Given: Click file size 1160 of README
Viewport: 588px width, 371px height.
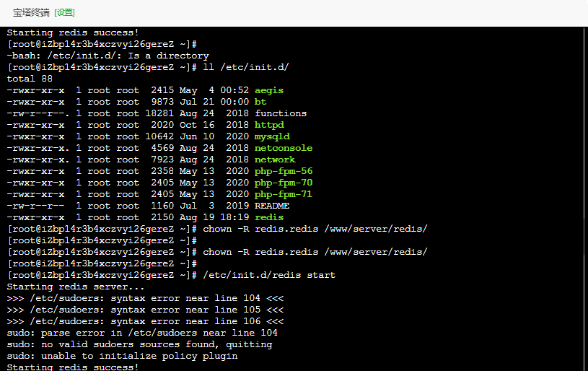Looking at the screenshot, I should tap(162, 206).
